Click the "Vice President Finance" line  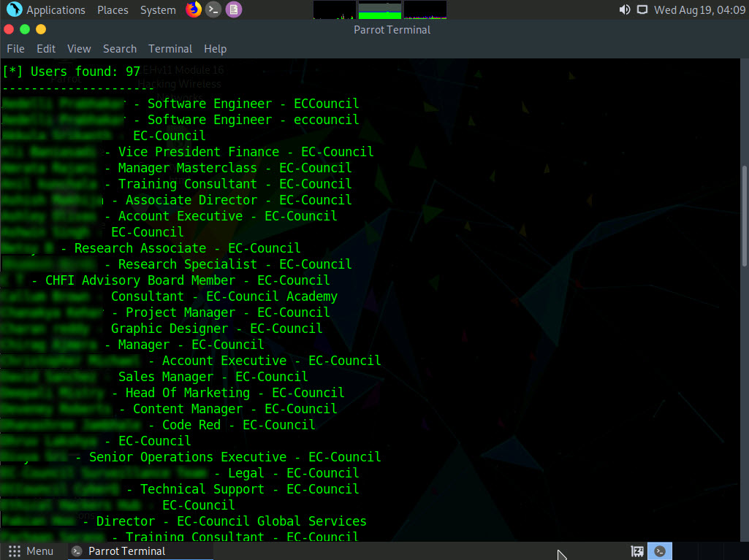click(188, 152)
